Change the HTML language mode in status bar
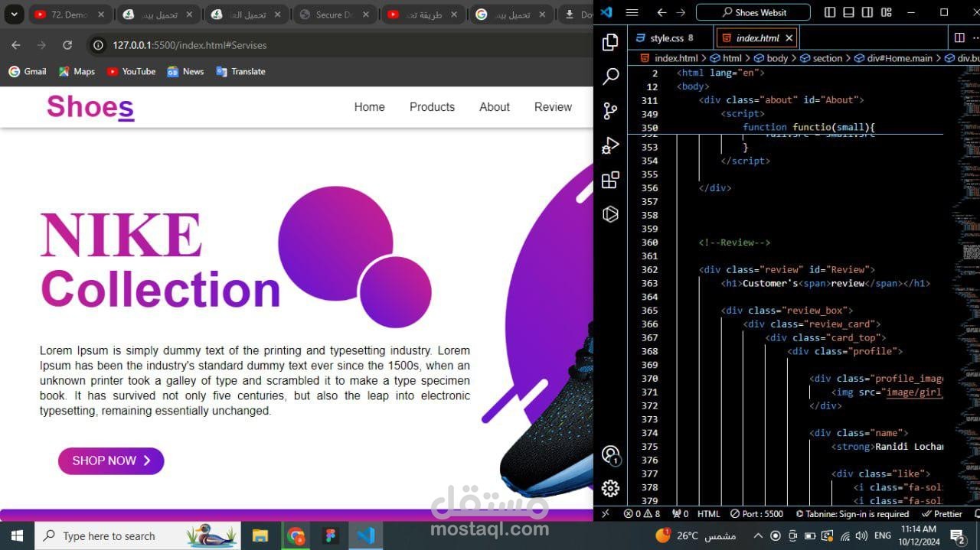Screen dimensions: 980x550 [708, 514]
